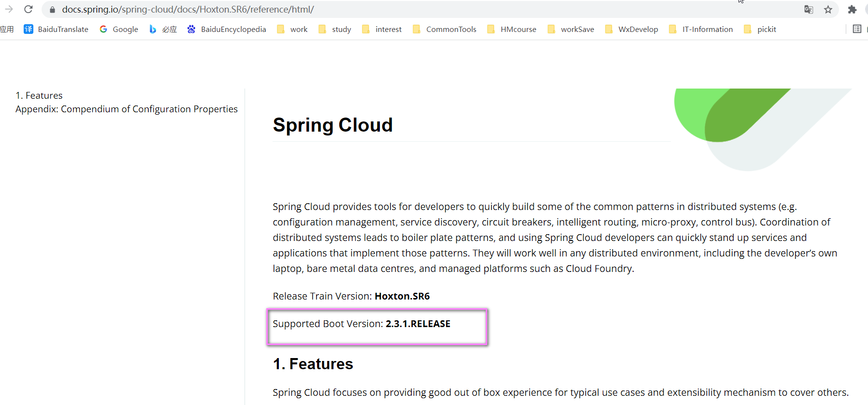Open the CommonTools bookmarks folder
The height and width of the screenshot is (405, 868).
(x=445, y=29)
